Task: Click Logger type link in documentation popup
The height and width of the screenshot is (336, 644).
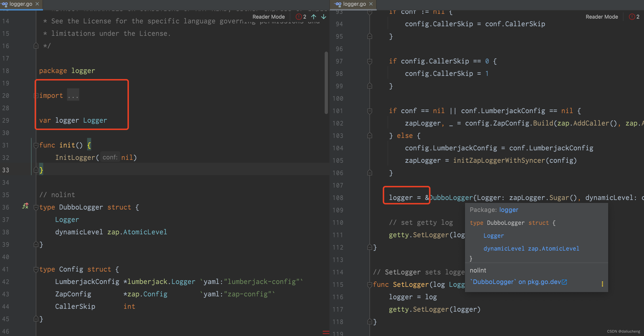Action: point(494,236)
